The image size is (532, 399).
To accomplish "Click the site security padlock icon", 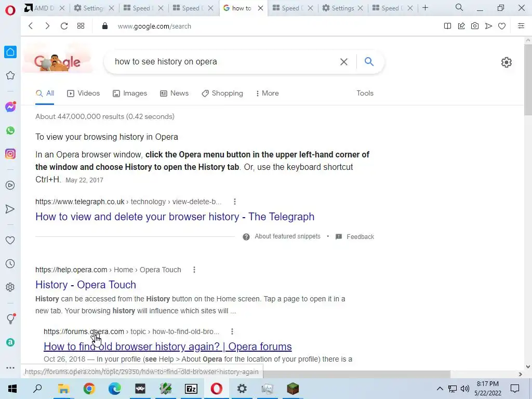I will (x=105, y=26).
